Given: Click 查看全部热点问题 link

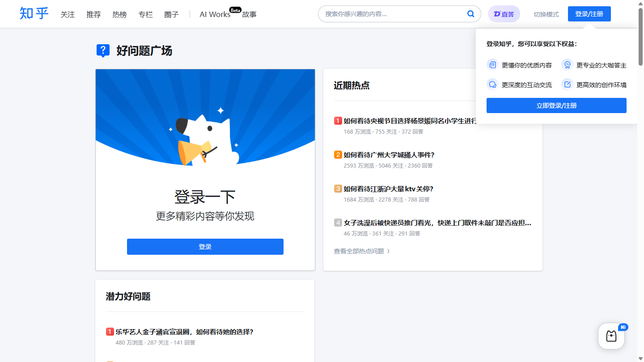Looking at the screenshot, I should point(362,251).
